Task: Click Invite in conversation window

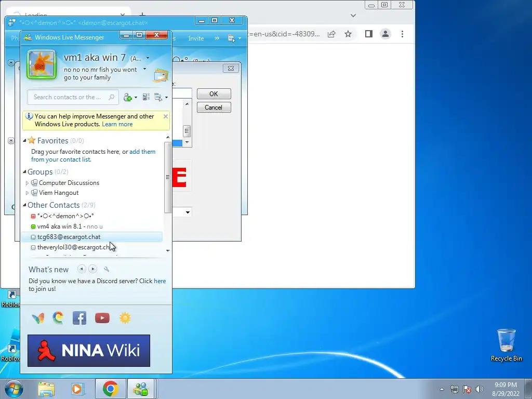Action: [196, 38]
